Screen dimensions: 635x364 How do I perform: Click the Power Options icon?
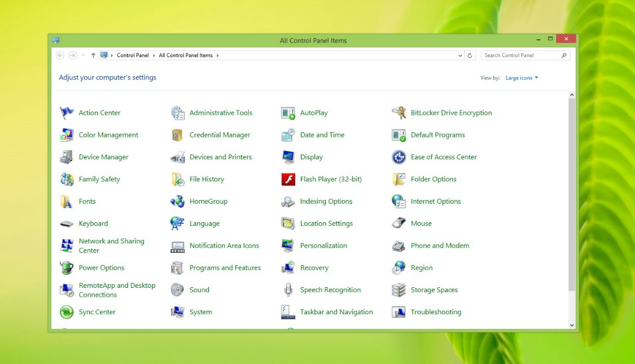tap(67, 268)
